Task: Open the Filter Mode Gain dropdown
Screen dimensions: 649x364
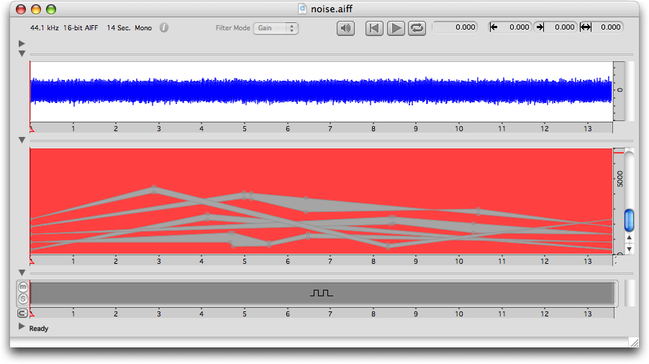Action: point(276,28)
